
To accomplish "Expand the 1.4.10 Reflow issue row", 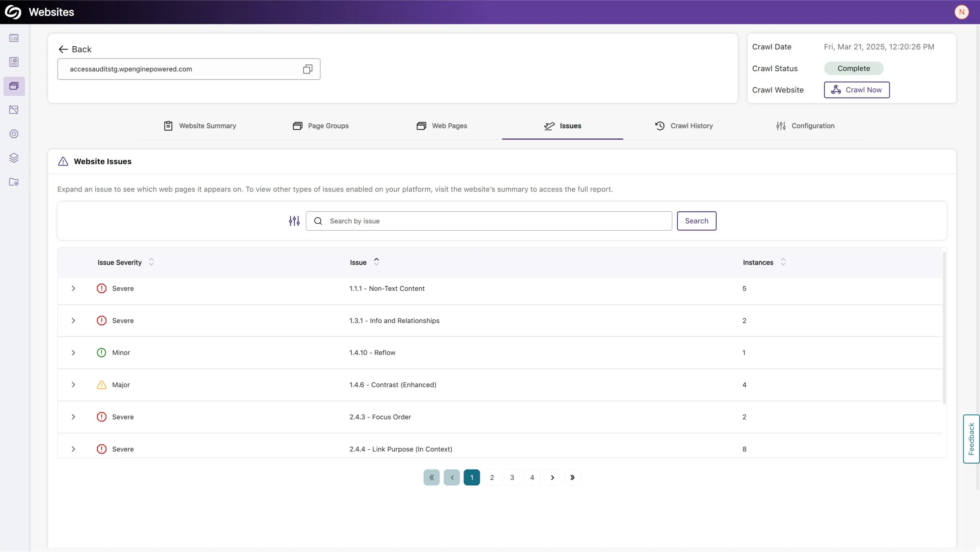I will click(73, 352).
